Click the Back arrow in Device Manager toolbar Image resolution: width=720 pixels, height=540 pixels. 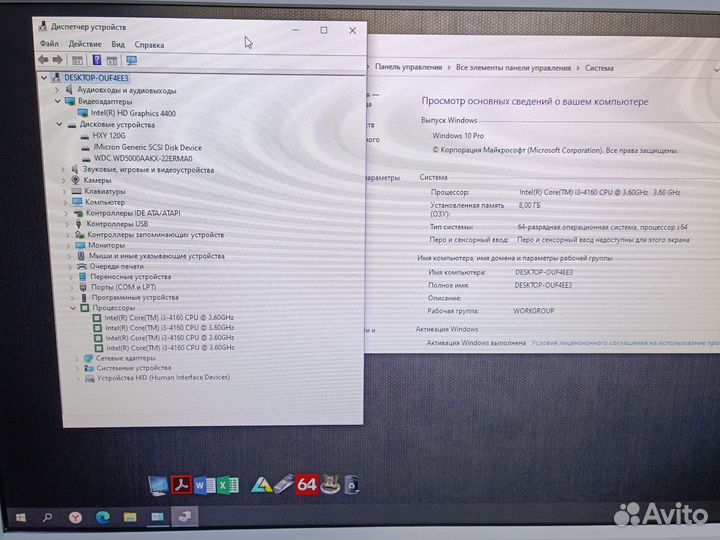[44, 60]
